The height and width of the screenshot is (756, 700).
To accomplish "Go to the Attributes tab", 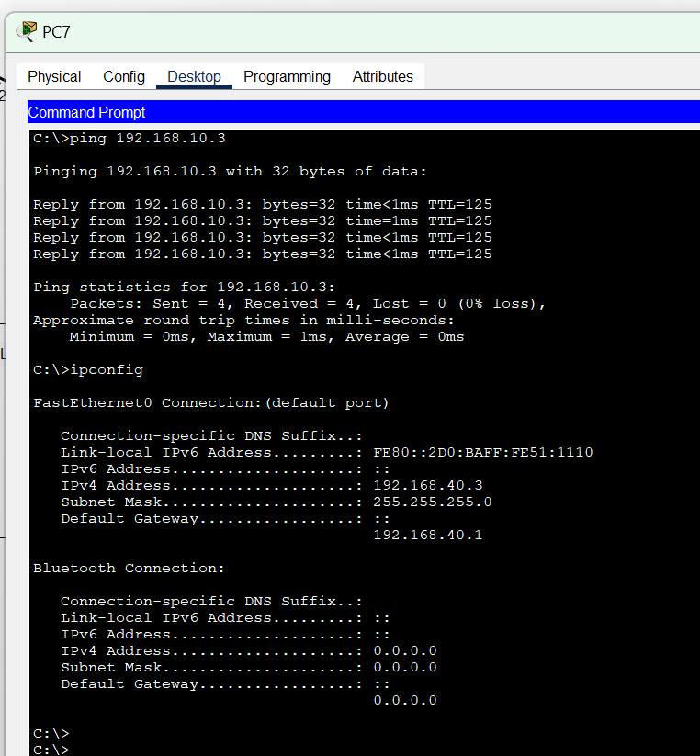I will coord(383,76).
